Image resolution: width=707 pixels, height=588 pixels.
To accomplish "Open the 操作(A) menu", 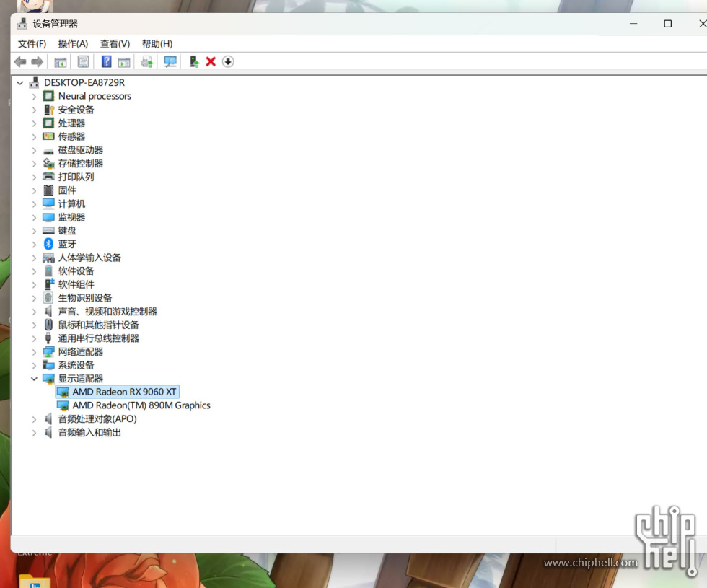I will (73, 44).
